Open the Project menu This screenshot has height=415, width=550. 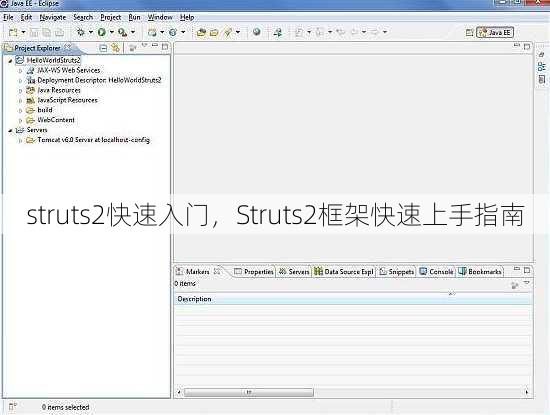(x=110, y=17)
